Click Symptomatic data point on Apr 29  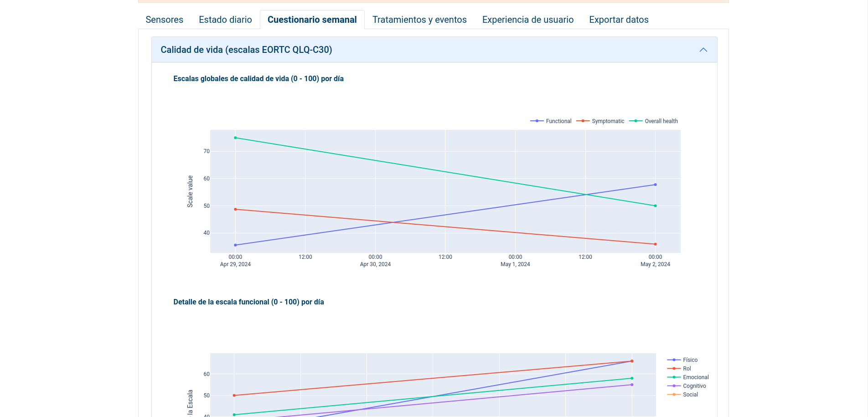click(x=235, y=209)
